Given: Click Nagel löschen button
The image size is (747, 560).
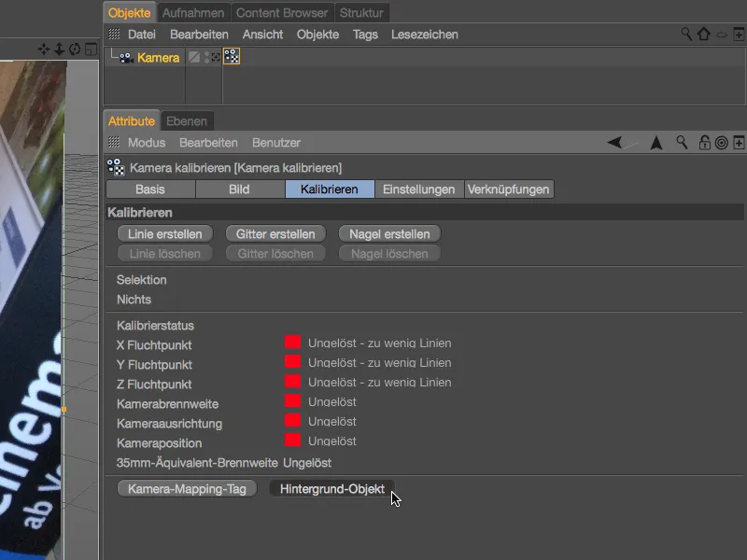Looking at the screenshot, I should (x=389, y=253).
